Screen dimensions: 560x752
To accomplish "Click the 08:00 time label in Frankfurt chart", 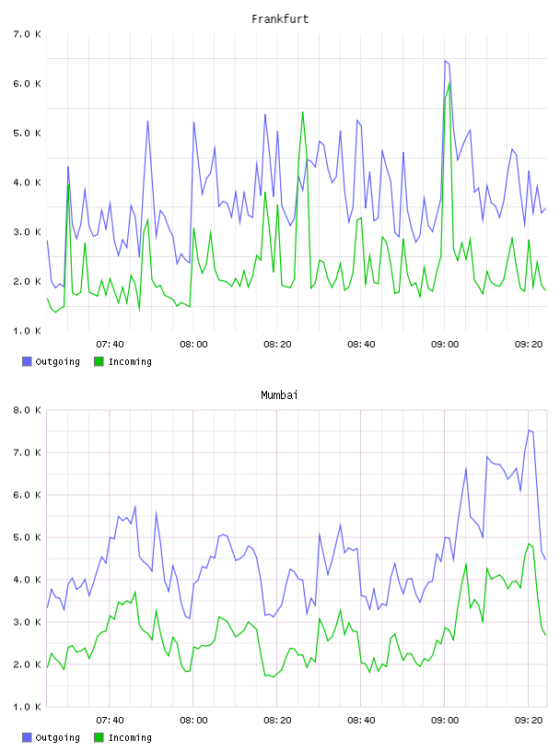I will [193, 345].
